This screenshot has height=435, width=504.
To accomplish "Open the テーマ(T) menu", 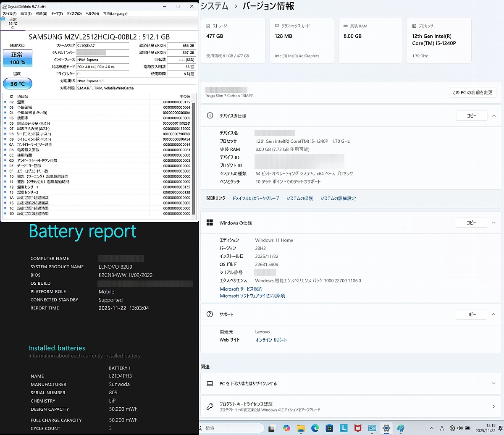I will (x=57, y=13).
